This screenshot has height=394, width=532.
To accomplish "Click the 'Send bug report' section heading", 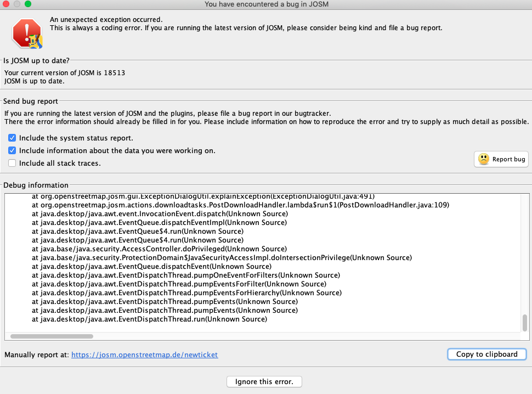I will (31, 101).
